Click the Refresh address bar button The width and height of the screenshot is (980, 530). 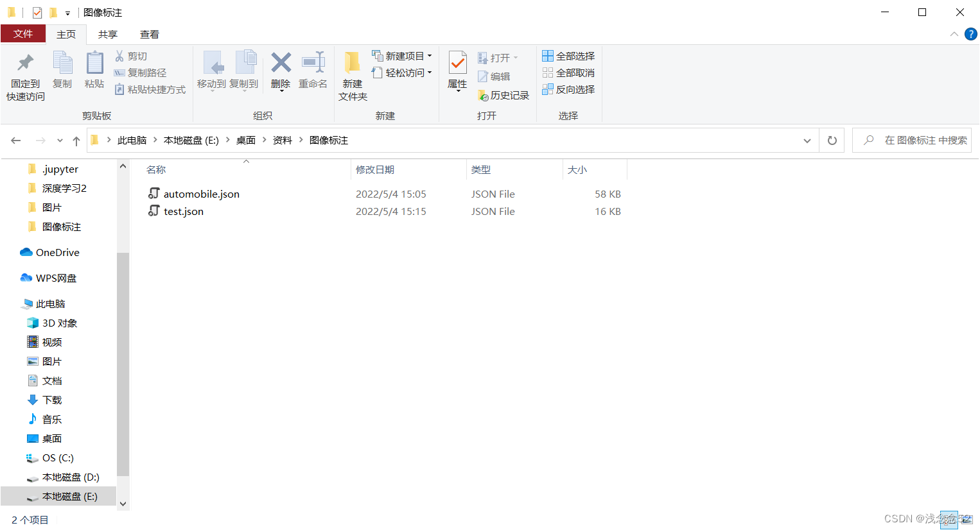pos(832,141)
